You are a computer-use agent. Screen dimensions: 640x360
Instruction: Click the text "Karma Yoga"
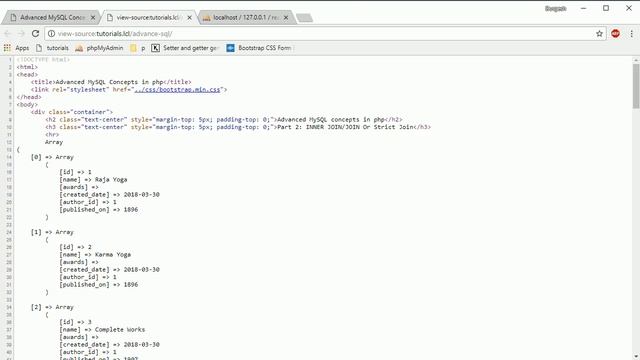pyautogui.click(x=113, y=254)
